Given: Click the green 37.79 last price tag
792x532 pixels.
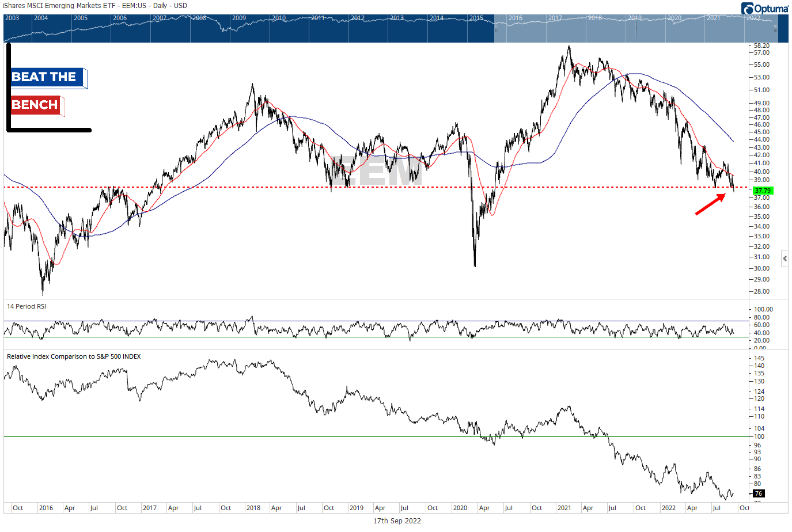Looking at the screenshot, I should [763, 191].
